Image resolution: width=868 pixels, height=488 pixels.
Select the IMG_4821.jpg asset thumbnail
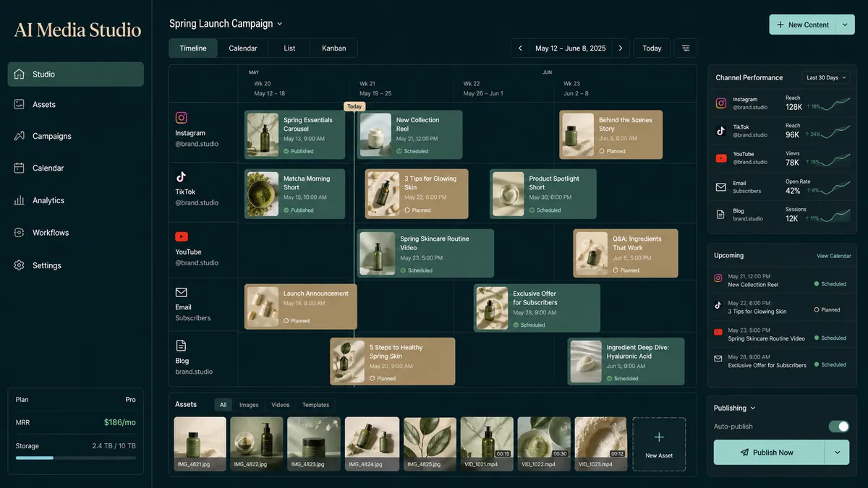tap(200, 444)
